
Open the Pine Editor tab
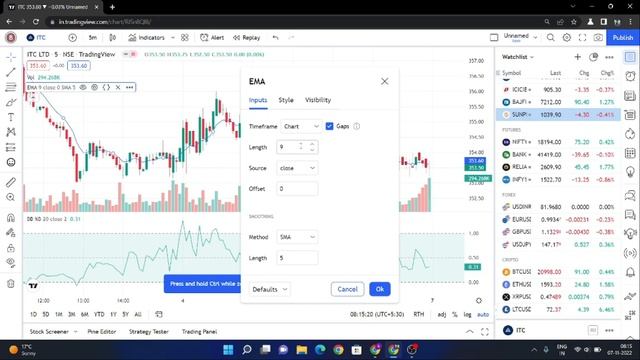102,332
